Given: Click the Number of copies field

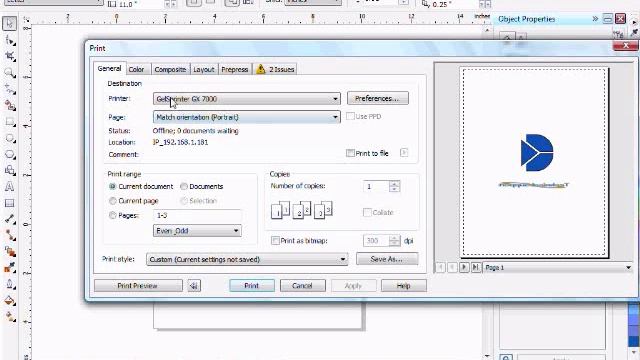Looking at the screenshot, I should [376, 187].
